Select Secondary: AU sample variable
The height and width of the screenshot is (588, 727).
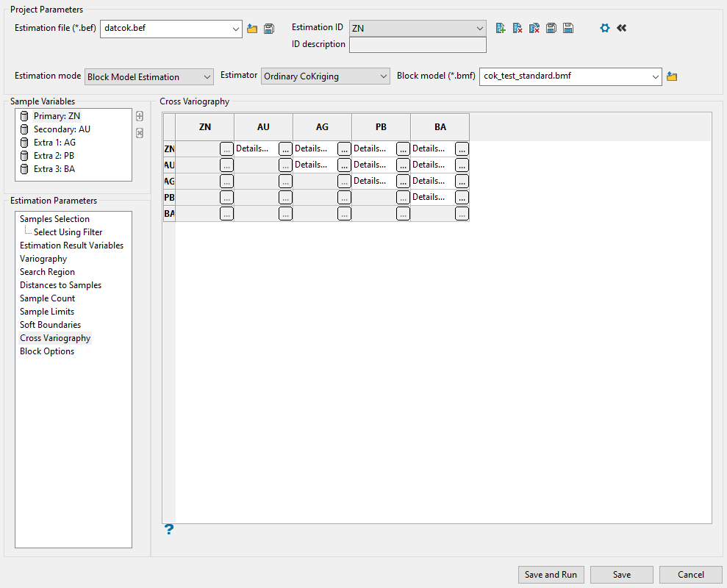62,129
